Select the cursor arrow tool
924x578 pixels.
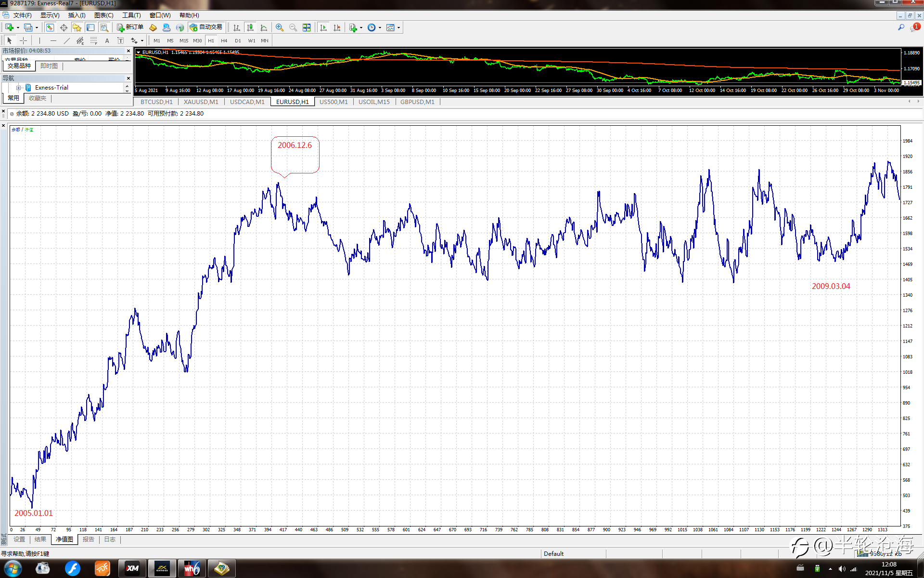[x=10, y=40]
